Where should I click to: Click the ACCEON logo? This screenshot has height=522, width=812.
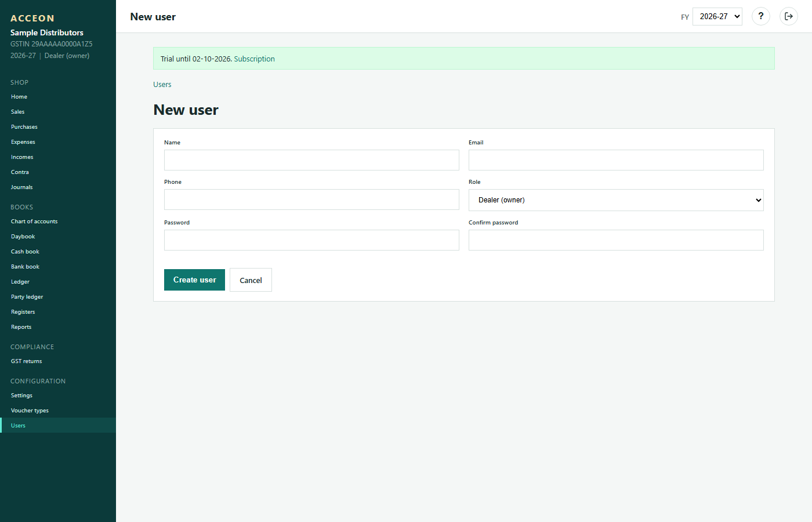pos(32,19)
